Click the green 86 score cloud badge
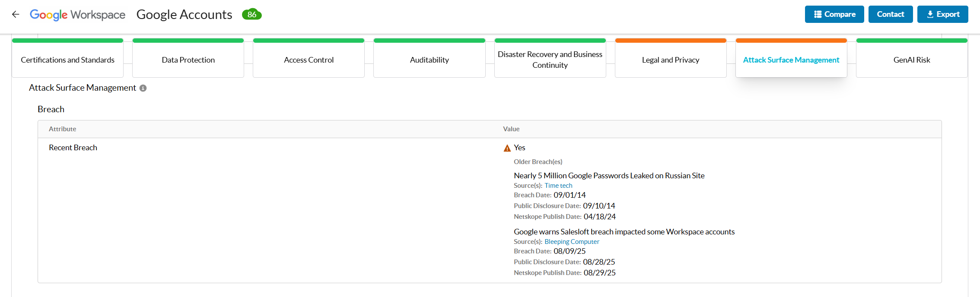Screen dimensions: 980x297 (252, 14)
